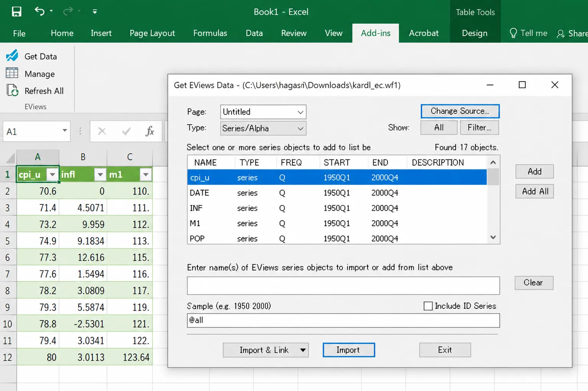
Task: Click the Clear button
Action: point(534,283)
